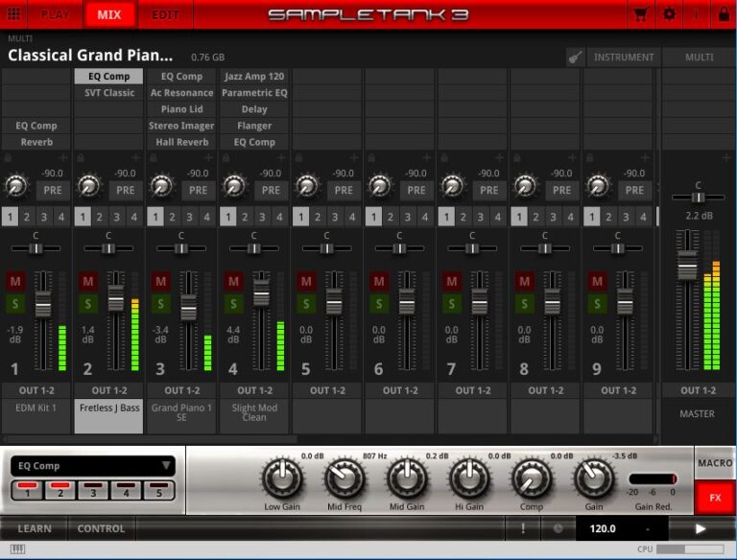Open the virtual keyboard icon

(x=17, y=548)
